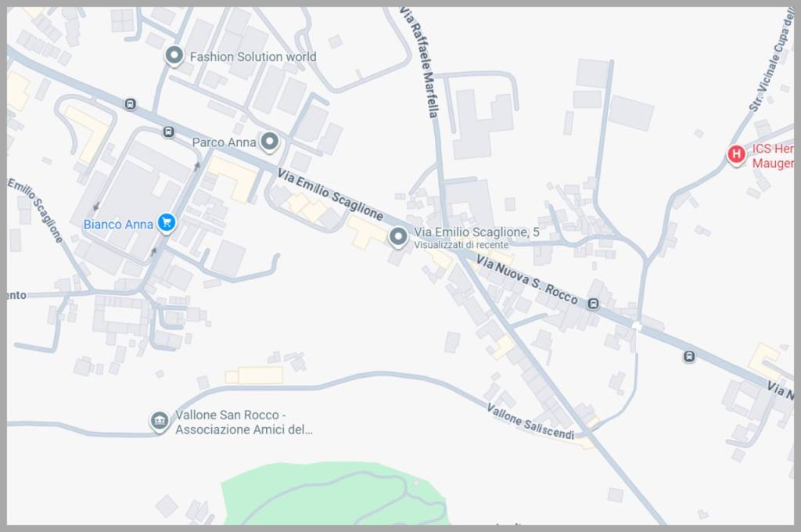Open the Bianco Anna shopping cart marker
The image size is (801, 532).
coord(167,223)
